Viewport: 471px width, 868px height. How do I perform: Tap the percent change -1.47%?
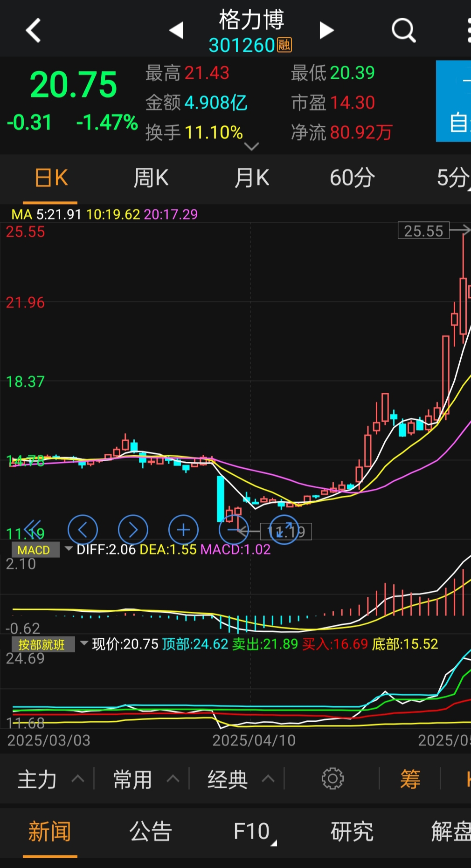pos(107,123)
